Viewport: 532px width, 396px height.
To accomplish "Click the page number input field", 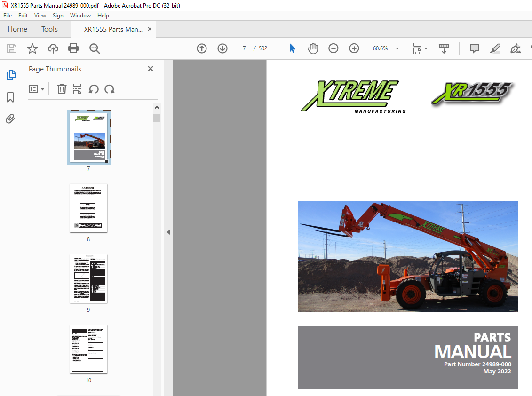I will [x=244, y=48].
